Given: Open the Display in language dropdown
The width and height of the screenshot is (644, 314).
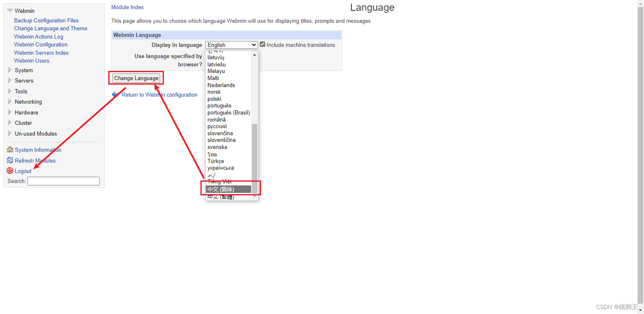Looking at the screenshot, I should [x=232, y=45].
